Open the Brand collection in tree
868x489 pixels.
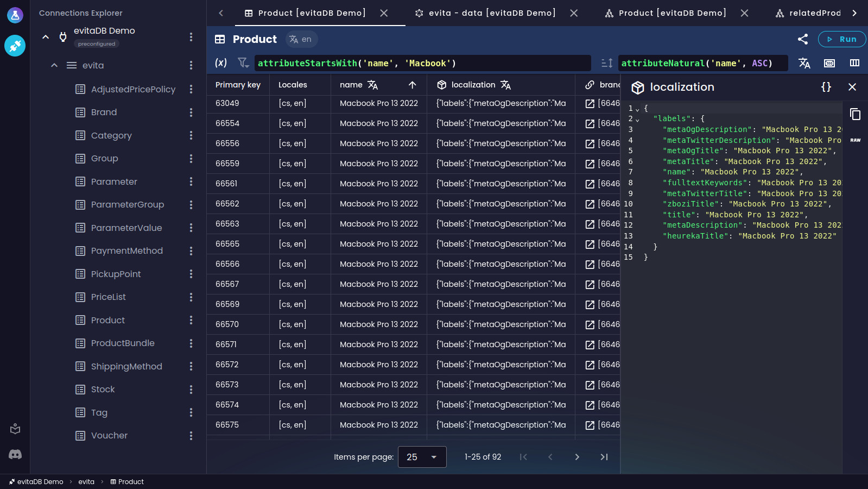pos(104,112)
